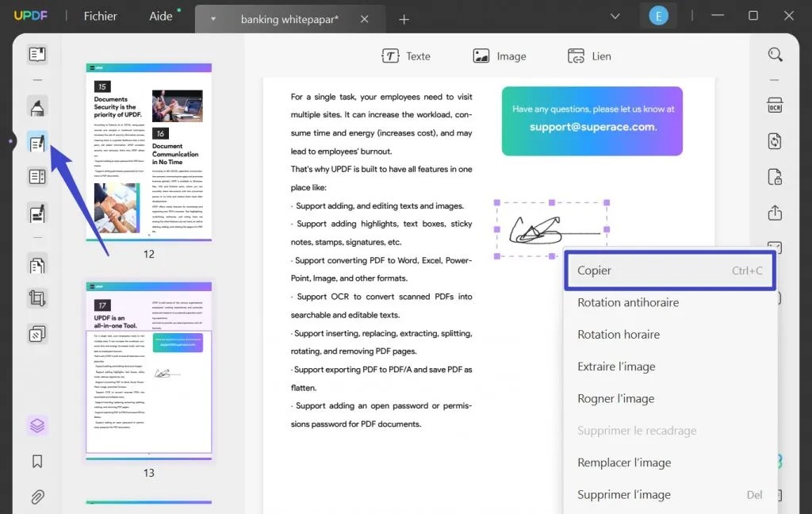The image size is (812, 514).
Task: Open the Protect PDF lock tool
Action: pos(776,176)
